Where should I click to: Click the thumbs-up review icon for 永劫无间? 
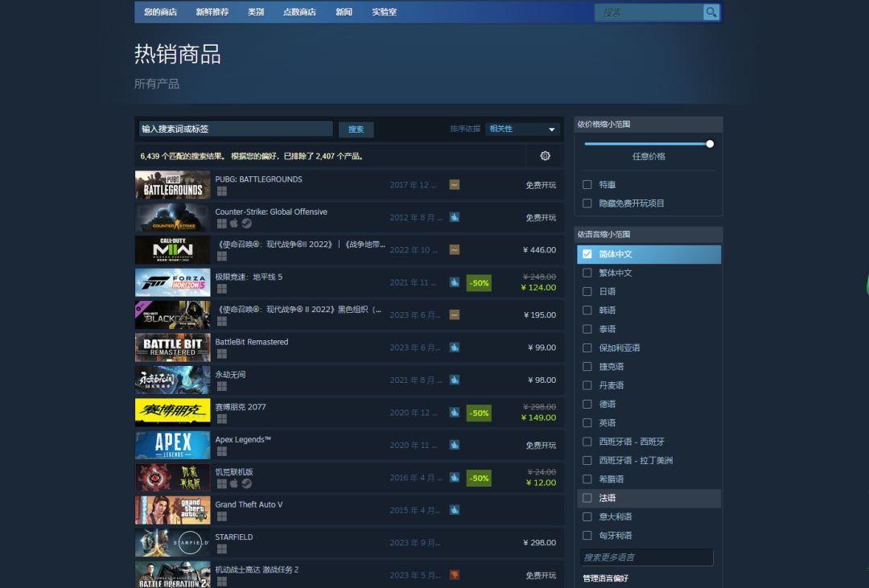455,380
